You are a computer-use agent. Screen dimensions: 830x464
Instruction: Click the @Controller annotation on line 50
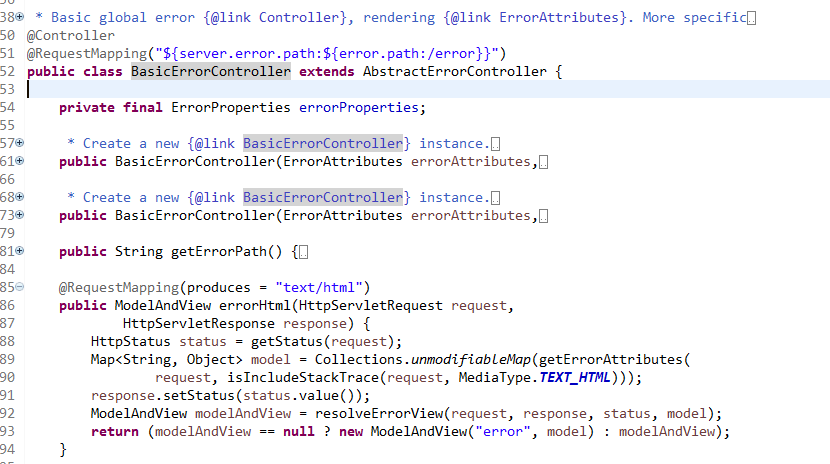tap(70, 35)
